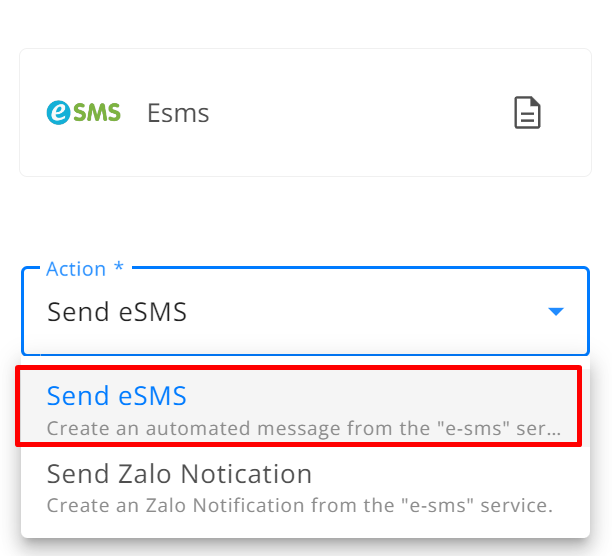Click the blue circled "e" in logo

(59, 112)
